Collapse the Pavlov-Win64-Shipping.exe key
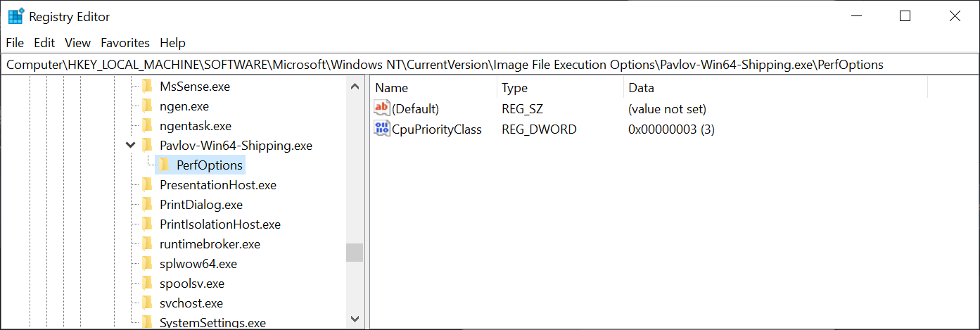This screenshot has height=330, width=980. pyautogui.click(x=130, y=146)
